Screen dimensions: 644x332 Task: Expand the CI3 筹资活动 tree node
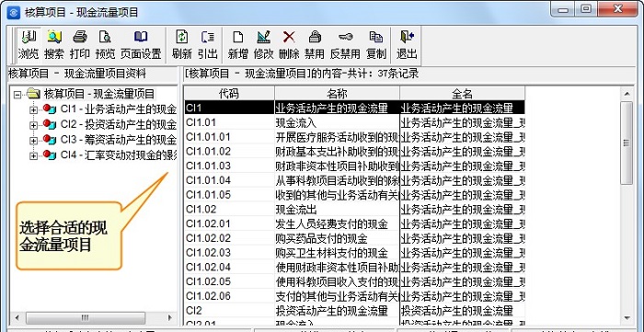[34, 141]
